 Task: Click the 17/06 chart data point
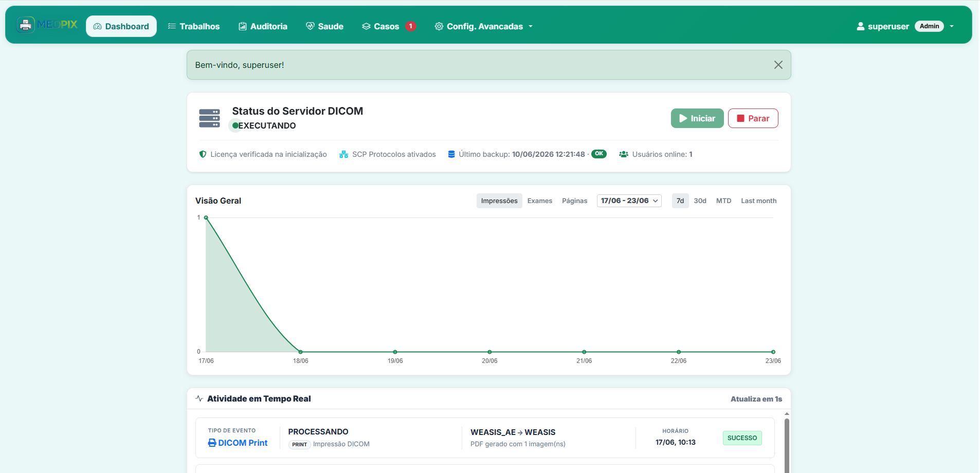[x=206, y=218]
